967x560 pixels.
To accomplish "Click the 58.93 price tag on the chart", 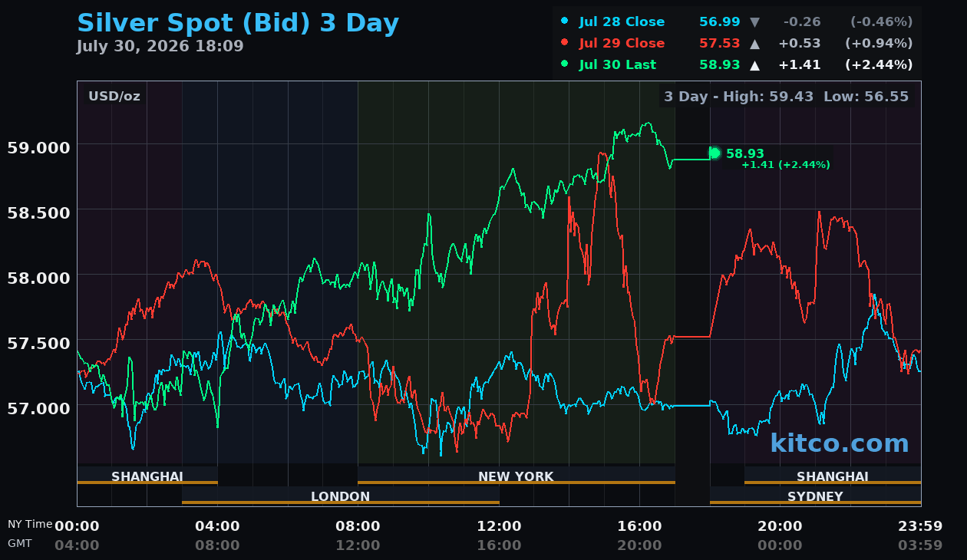I will pyautogui.click(x=745, y=153).
